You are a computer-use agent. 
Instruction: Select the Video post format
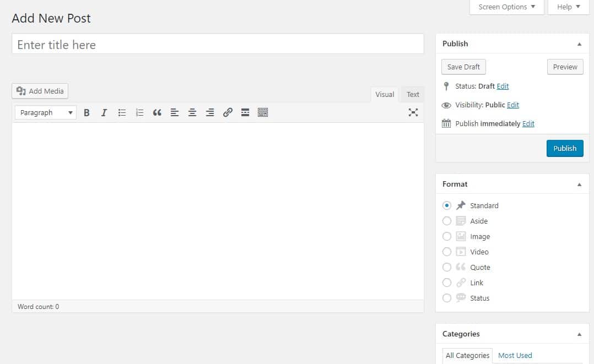point(447,252)
